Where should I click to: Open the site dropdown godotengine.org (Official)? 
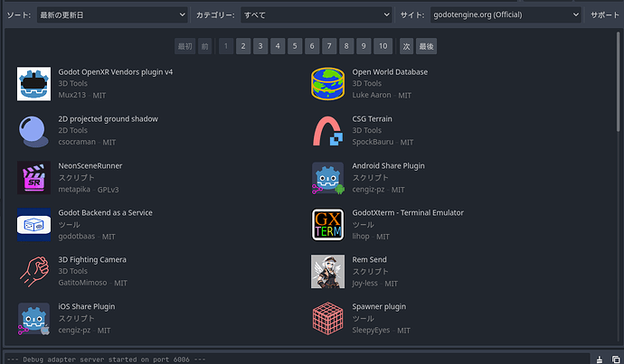506,15
